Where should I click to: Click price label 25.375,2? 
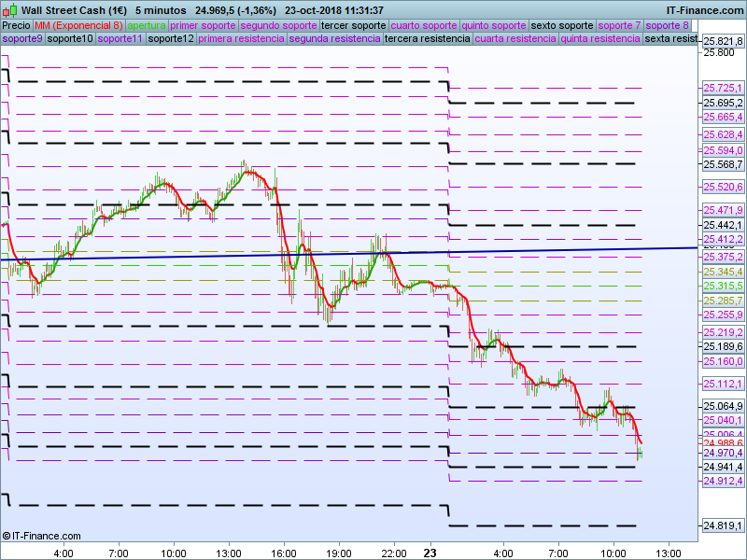coord(723,258)
